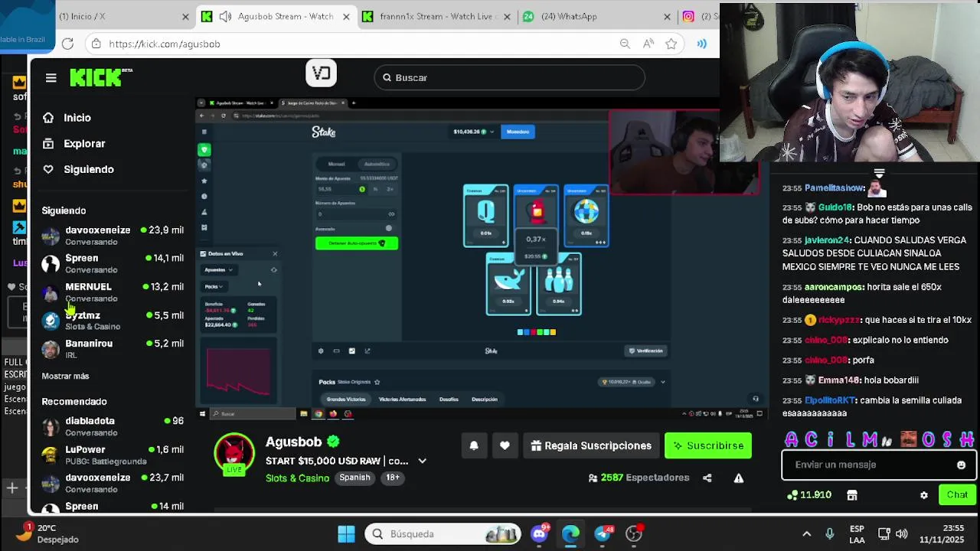Go to Inicio in sidebar
The image size is (980, 551).
click(67, 118)
